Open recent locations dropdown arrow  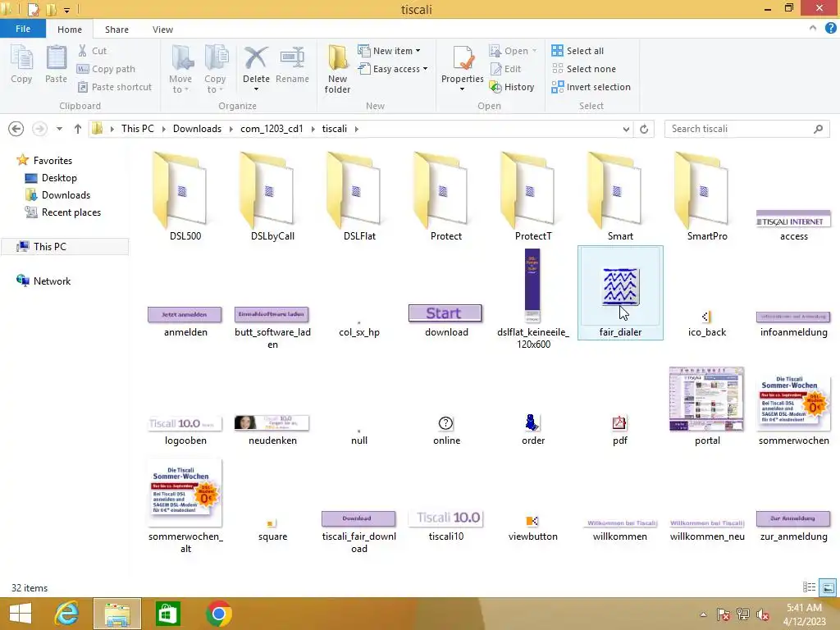coord(59,129)
